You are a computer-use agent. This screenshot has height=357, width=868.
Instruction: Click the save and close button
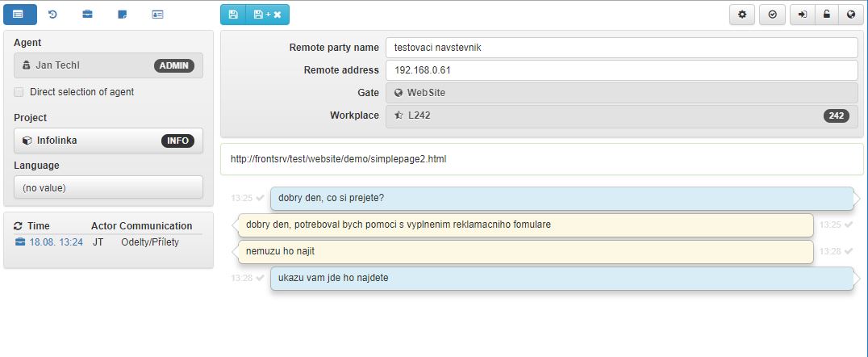267,15
